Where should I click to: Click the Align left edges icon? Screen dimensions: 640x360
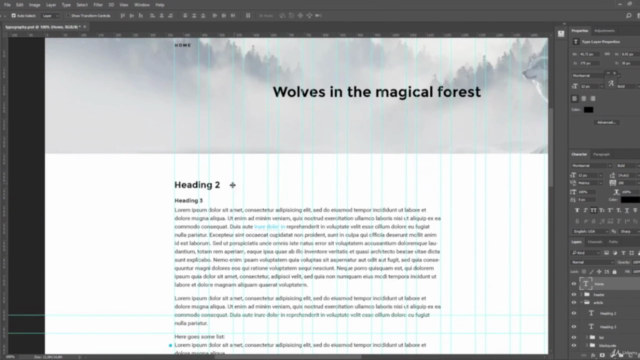click(x=152, y=16)
